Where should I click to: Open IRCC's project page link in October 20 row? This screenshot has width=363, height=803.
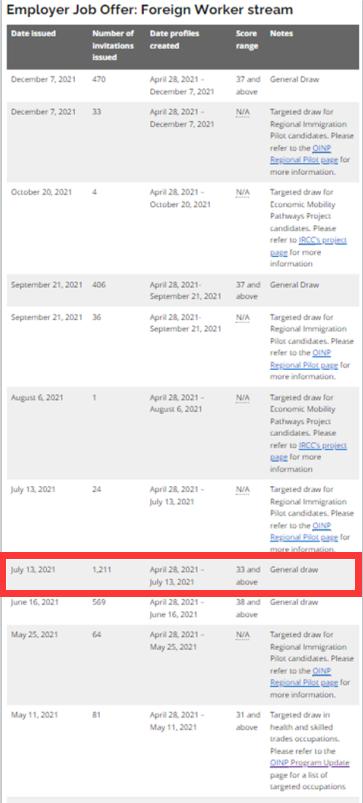pos(308,246)
